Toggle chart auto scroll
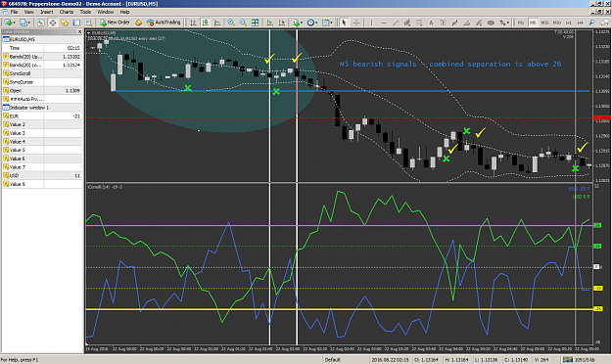The height and width of the screenshot is (364, 612). click(269, 23)
